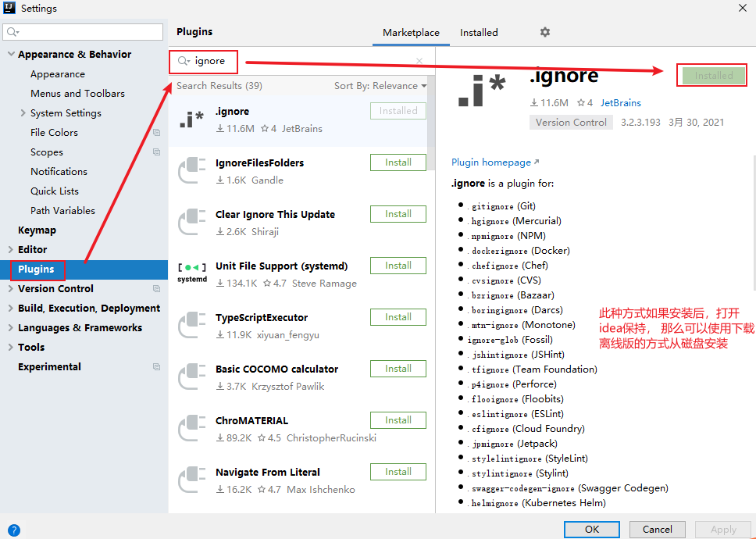The width and height of the screenshot is (756, 539).
Task: Open Quick Lists settings
Action: (x=55, y=191)
